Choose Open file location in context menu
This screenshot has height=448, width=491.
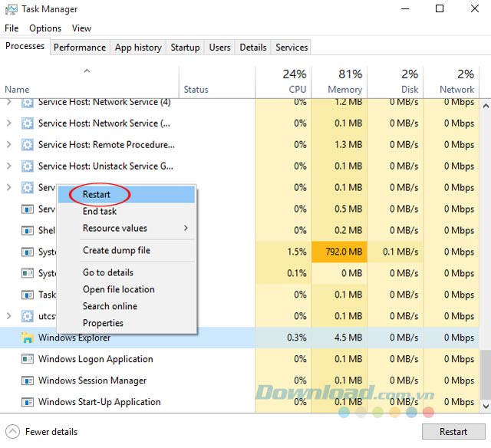point(127,289)
